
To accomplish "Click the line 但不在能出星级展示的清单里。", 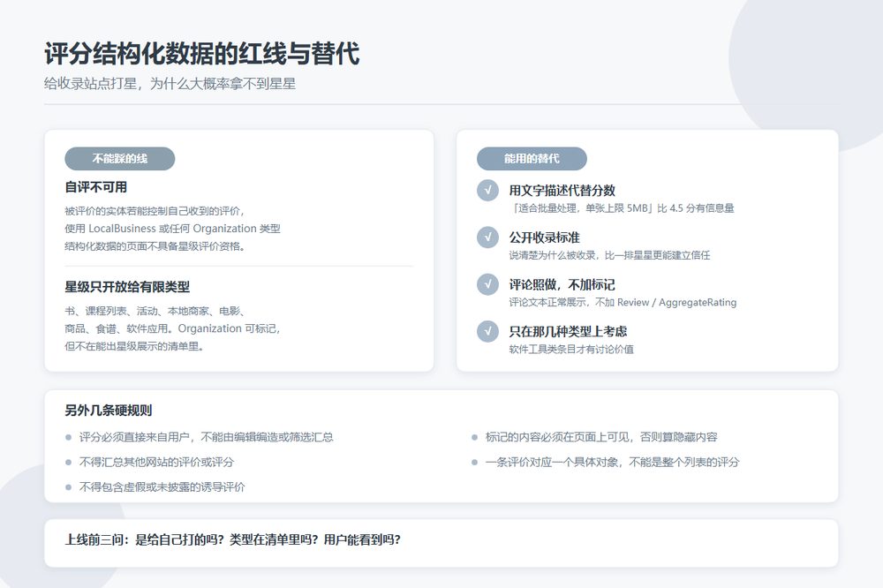I will click(134, 346).
